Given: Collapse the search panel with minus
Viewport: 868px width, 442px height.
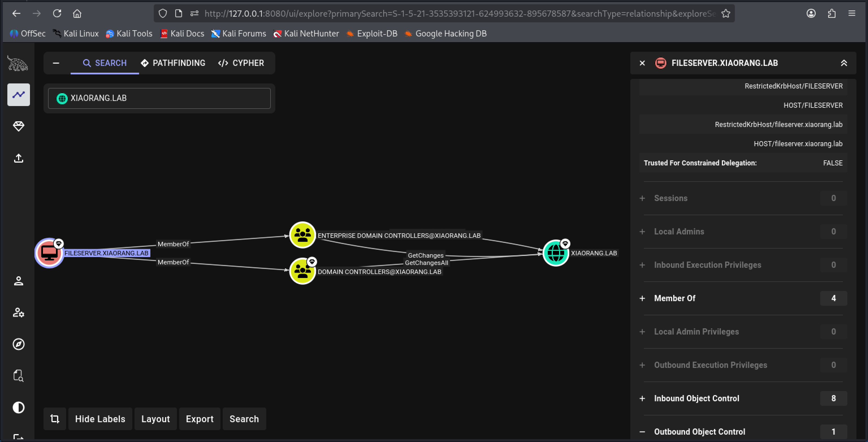Looking at the screenshot, I should [56, 63].
